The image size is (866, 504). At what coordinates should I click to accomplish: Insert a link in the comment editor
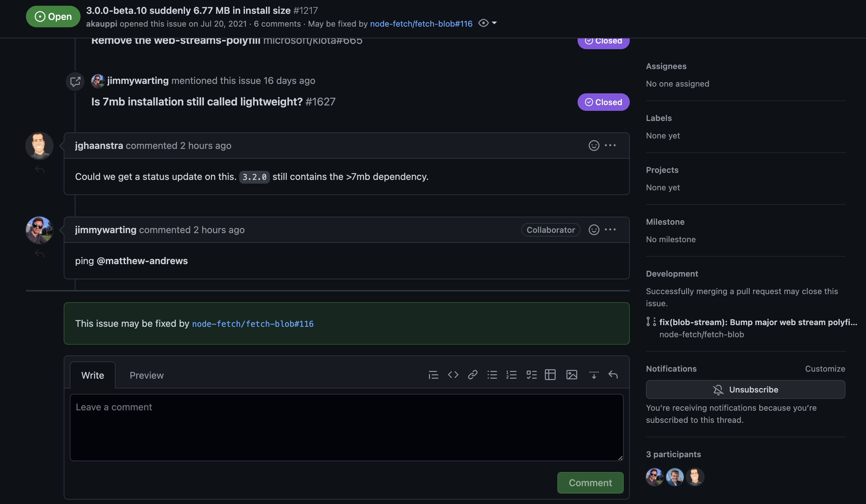(x=473, y=375)
